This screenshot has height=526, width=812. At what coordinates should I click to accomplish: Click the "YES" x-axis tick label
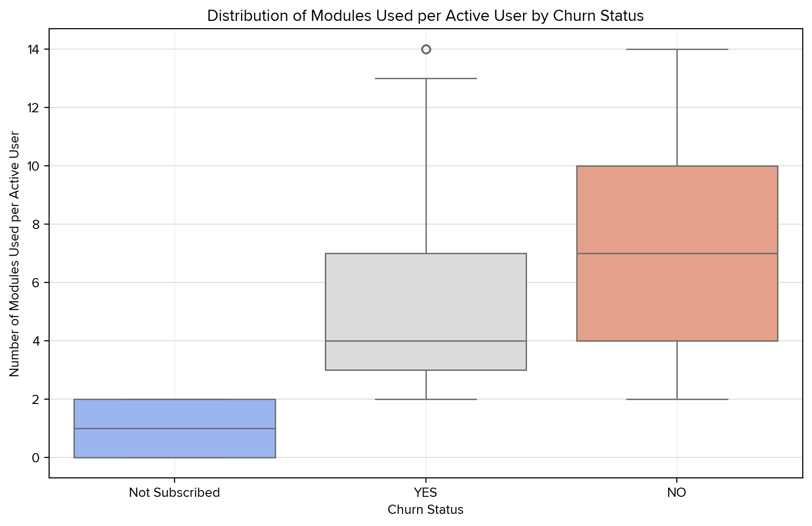425,492
